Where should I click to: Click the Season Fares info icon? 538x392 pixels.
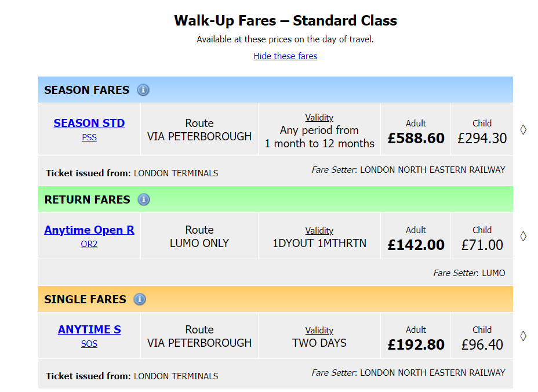(143, 90)
